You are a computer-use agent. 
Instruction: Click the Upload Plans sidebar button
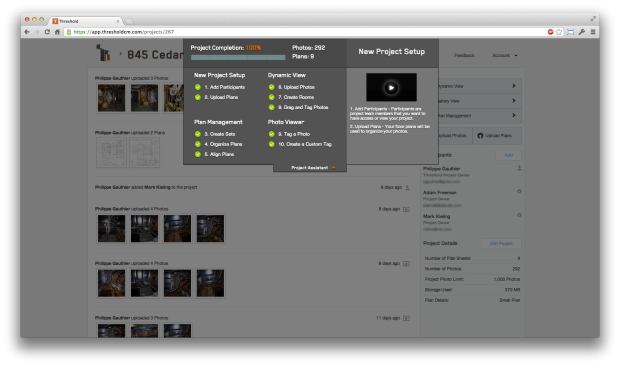click(x=497, y=136)
